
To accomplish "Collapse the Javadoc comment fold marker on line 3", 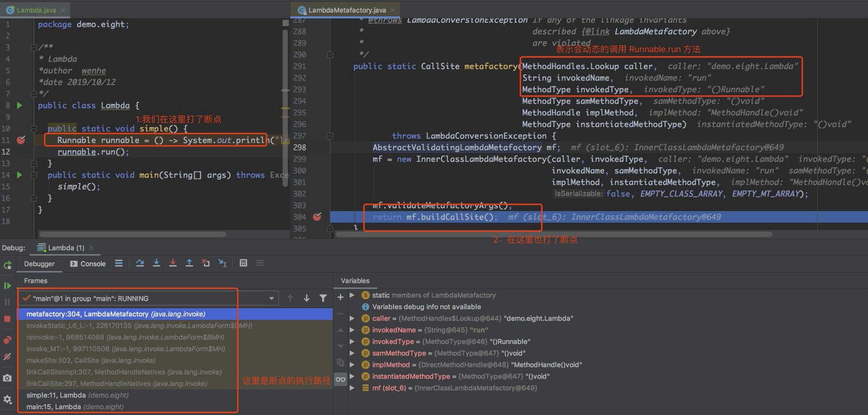I will tap(34, 47).
